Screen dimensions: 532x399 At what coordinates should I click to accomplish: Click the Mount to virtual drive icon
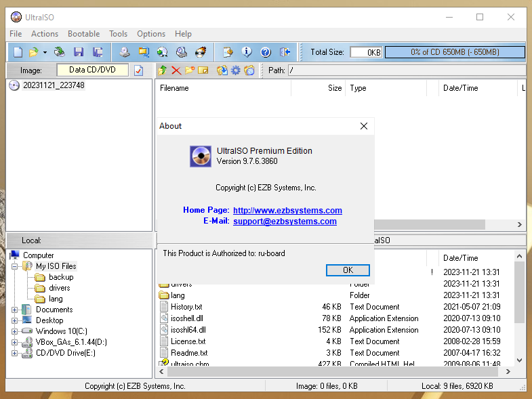pos(182,52)
